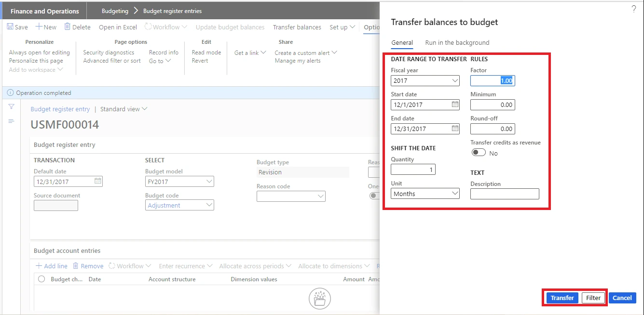The height and width of the screenshot is (315, 644).
Task: Click the Minimum input field
Action: [x=493, y=105]
